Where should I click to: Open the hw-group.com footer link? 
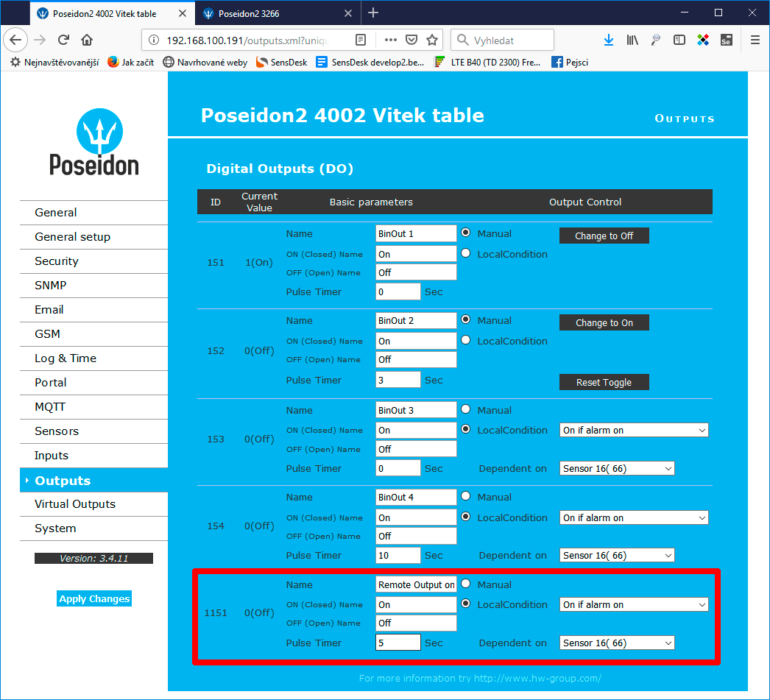coord(537,678)
